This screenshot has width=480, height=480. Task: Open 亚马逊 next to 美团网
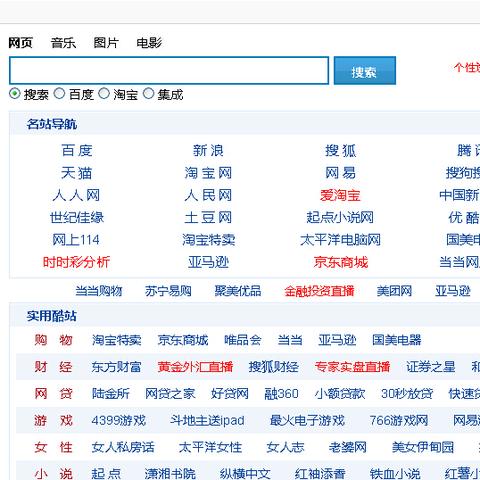pyautogui.click(x=453, y=291)
